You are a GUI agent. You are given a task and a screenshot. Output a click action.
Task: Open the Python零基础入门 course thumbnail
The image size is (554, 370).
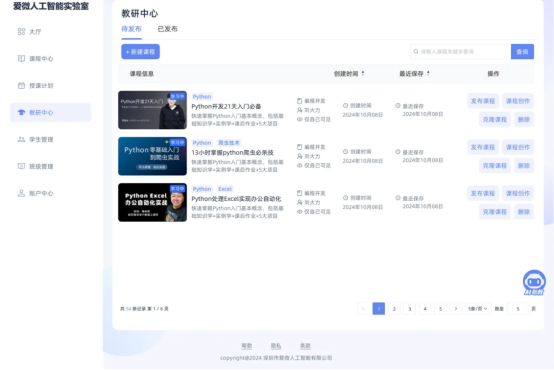tap(152, 156)
